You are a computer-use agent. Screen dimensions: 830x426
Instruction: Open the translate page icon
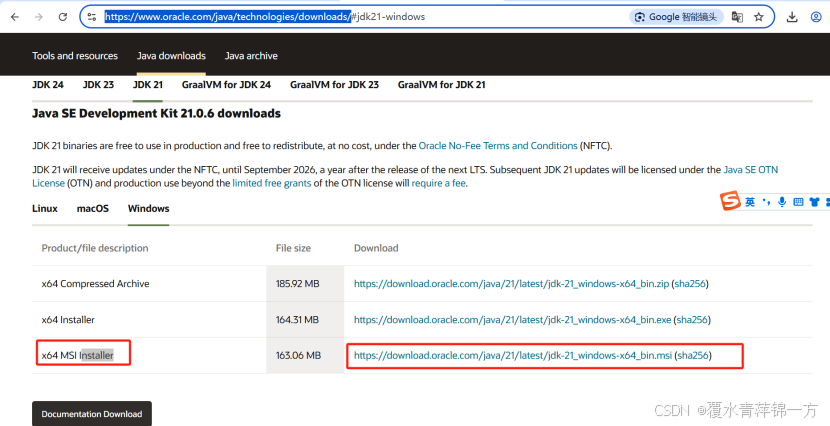[737, 17]
